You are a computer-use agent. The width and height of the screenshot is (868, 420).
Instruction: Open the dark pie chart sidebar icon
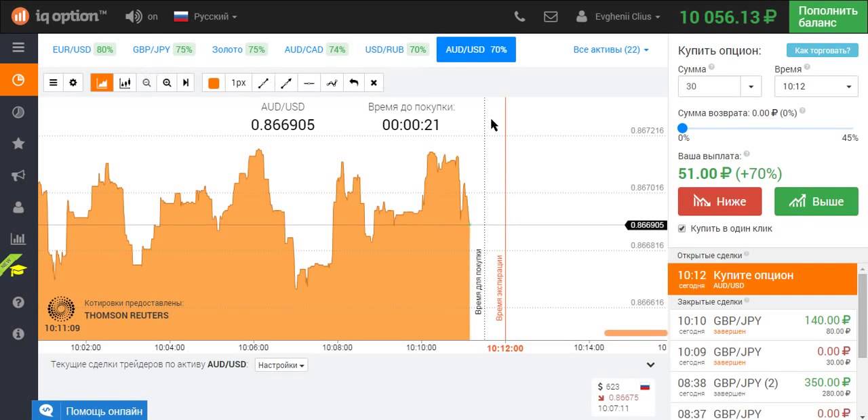tap(18, 112)
